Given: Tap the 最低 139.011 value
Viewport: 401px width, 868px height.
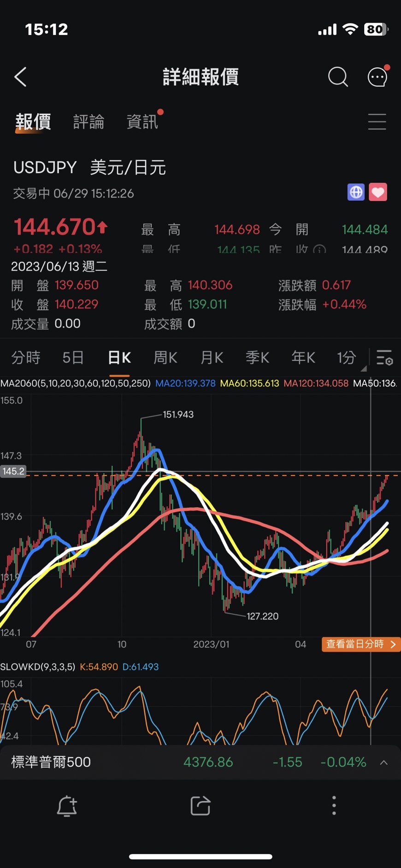Looking at the screenshot, I should click(207, 305).
